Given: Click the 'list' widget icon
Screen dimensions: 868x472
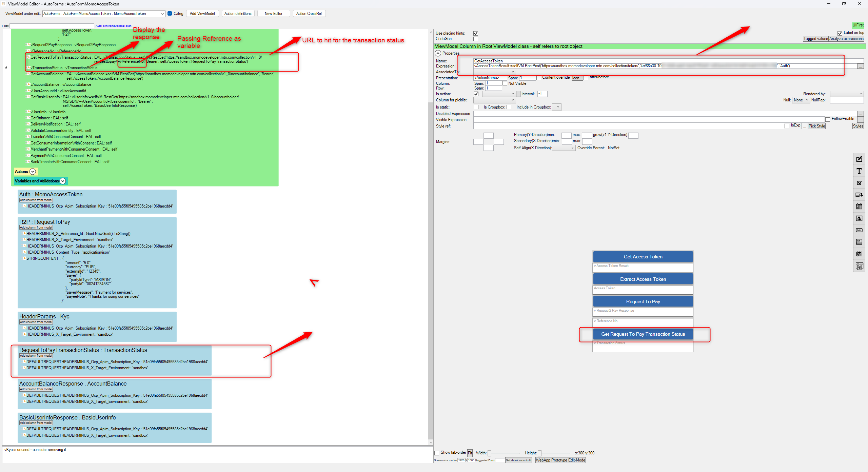Looking at the screenshot, I should click(x=859, y=242).
